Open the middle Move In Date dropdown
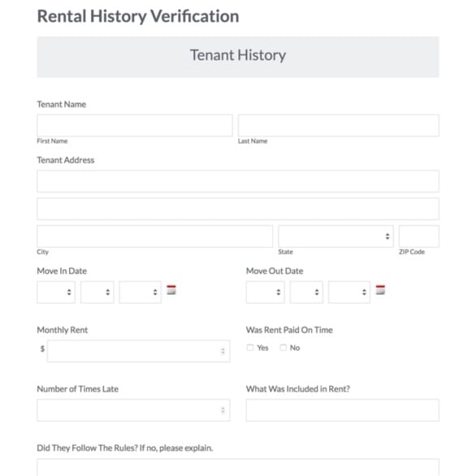The height and width of the screenshot is (476, 476). click(x=97, y=292)
